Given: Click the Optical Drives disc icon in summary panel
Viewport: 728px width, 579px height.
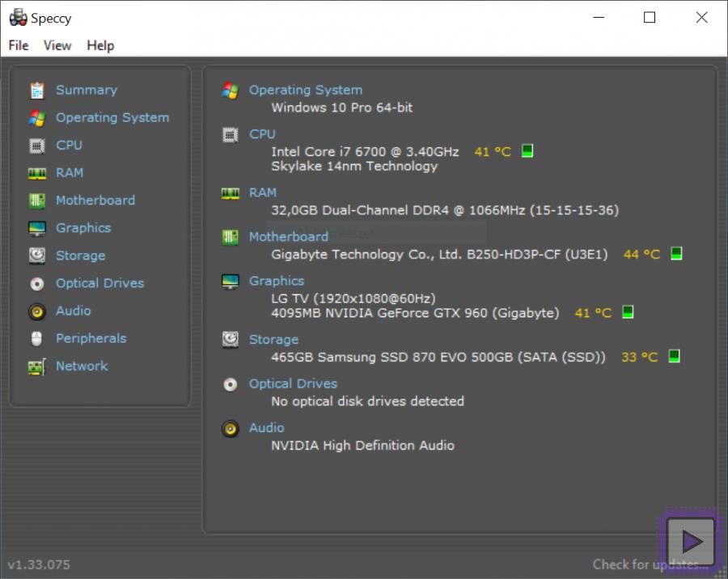Looking at the screenshot, I should tap(231, 384).
